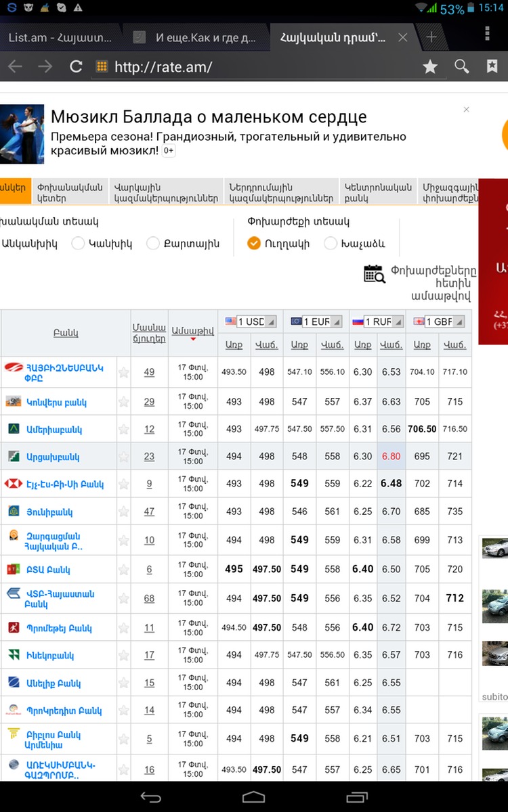The width and height of the screenshot is (508, 812).
Task: Open calendar icon for rates by date
Action: (x=375, y=273)
